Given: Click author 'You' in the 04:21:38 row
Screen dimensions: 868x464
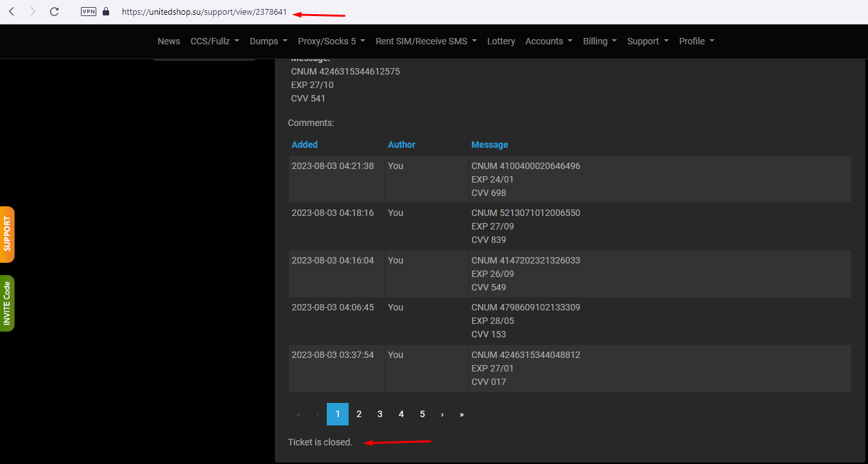Looking at the screenshot, I should pyautogui.click(x=395, y=166).
